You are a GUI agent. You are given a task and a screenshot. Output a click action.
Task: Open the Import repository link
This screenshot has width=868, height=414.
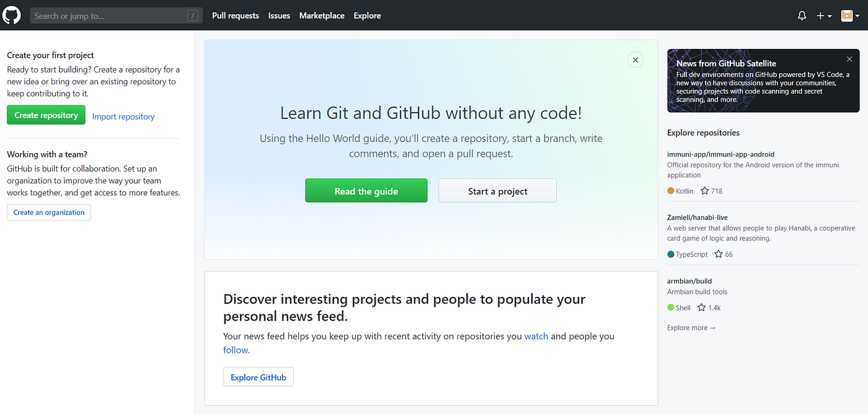coord(123,117)
